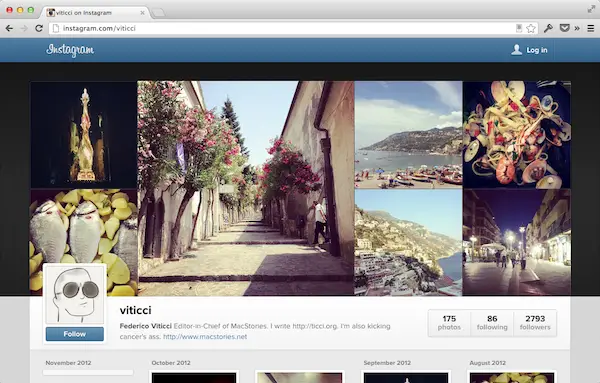Click the 86 following counter
Screen dimensions: 600x383
click(x=492, y=323)
